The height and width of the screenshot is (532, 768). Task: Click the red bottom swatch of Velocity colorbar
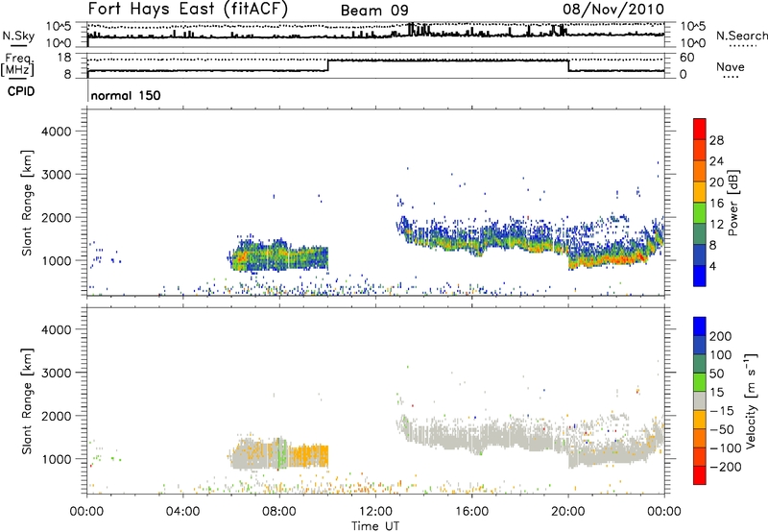click(x=700, y=475)
